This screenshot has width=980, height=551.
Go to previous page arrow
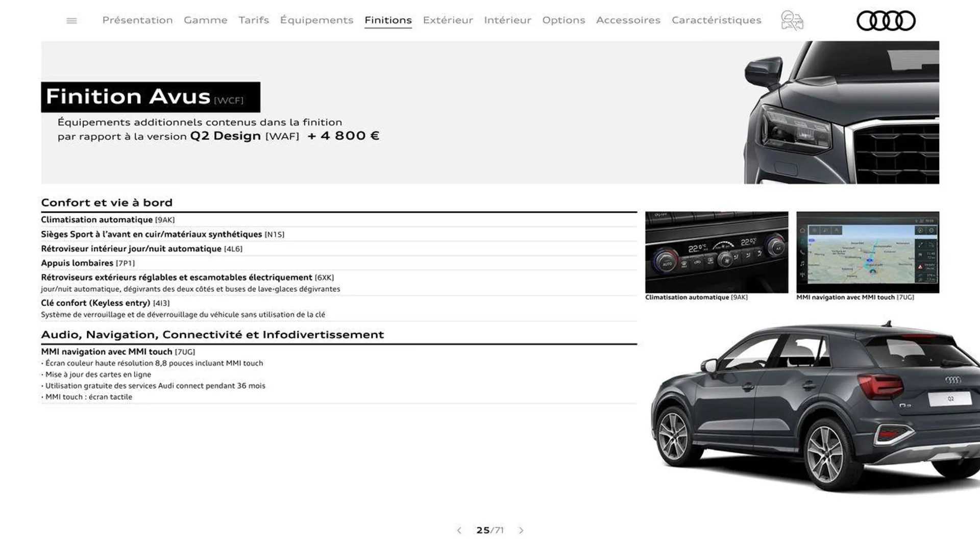coord(459,531)
